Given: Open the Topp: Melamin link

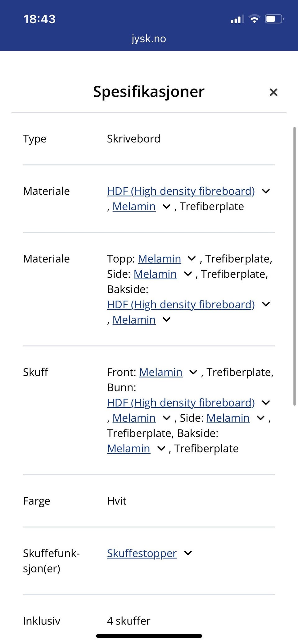Looking at the screenshot, I should (x=159, y=259).
